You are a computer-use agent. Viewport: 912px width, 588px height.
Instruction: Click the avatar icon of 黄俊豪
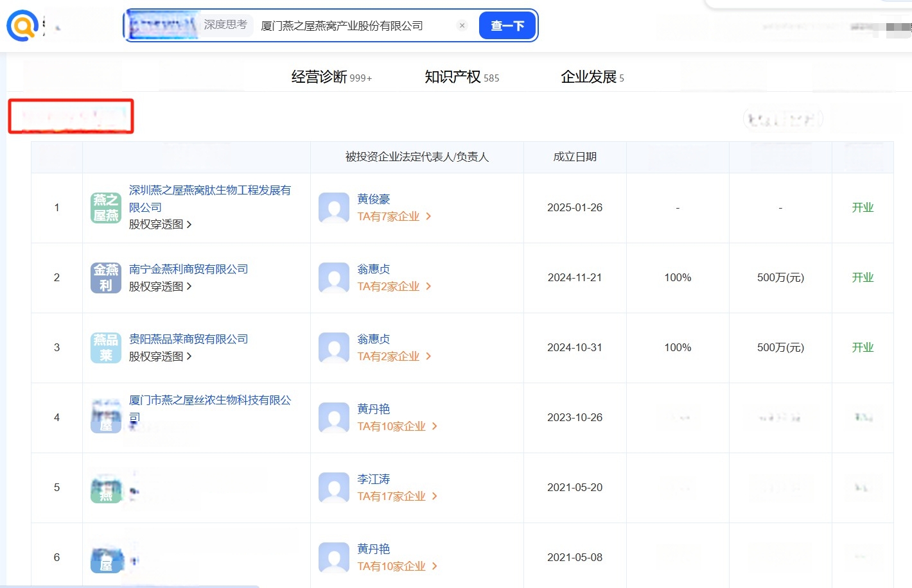click(x=334, y=208)
